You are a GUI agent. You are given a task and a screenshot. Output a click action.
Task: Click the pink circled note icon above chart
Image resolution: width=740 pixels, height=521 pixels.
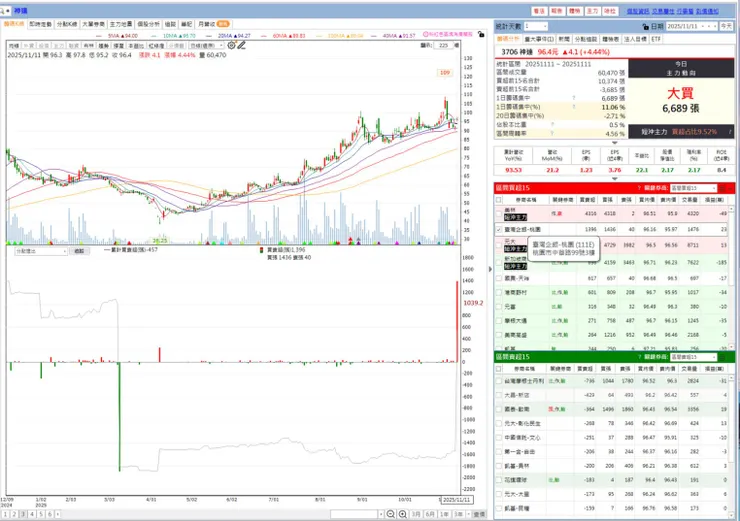pyautogui.click(x=425, y=34)
